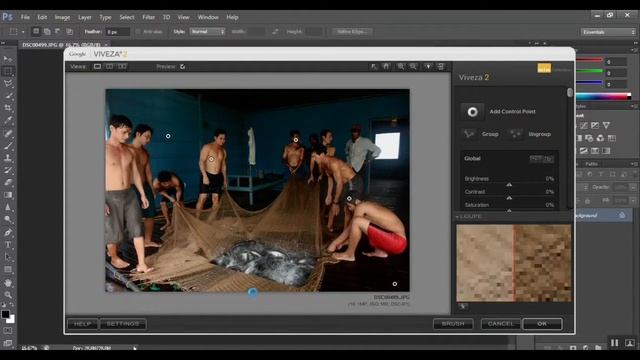Click Viveza background color lightbulb icon
640x360 pixels.
pos(428,66)
